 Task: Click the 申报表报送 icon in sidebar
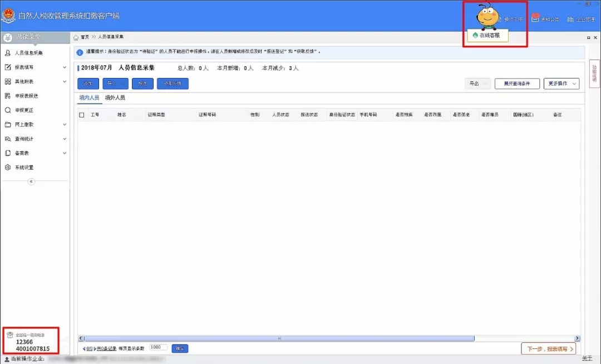[x=8, y=96]
